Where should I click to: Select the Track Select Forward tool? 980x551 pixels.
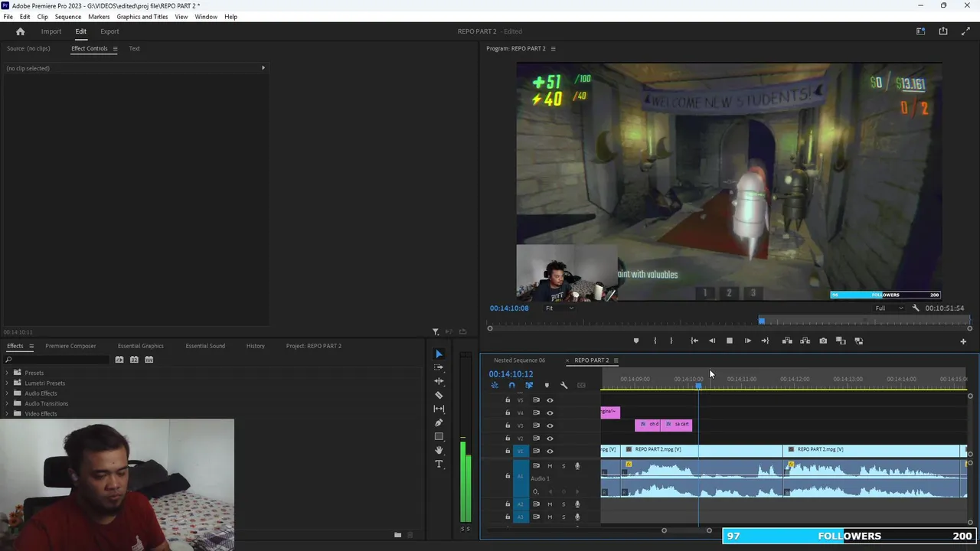[439, 367]
